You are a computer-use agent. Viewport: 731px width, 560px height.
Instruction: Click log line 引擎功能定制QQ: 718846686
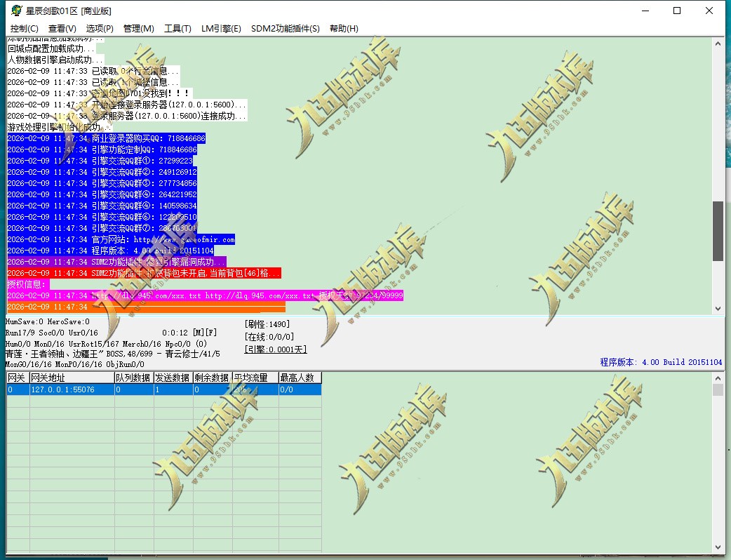pos(102,149)
